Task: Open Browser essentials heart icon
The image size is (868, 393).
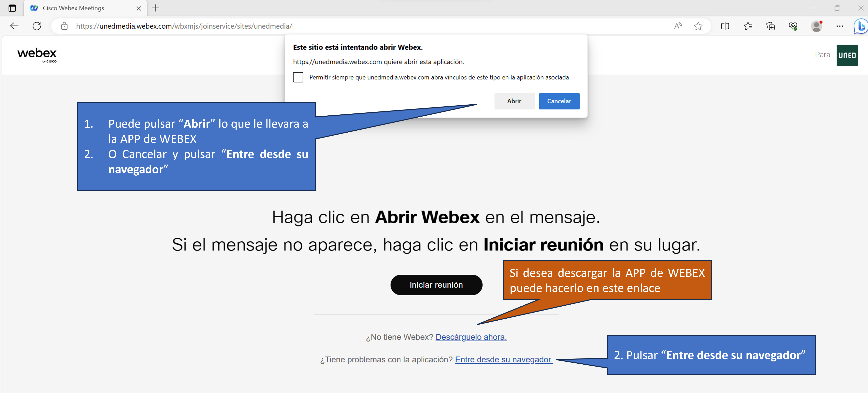Action: pyautogui.click(x=793, y=26)
